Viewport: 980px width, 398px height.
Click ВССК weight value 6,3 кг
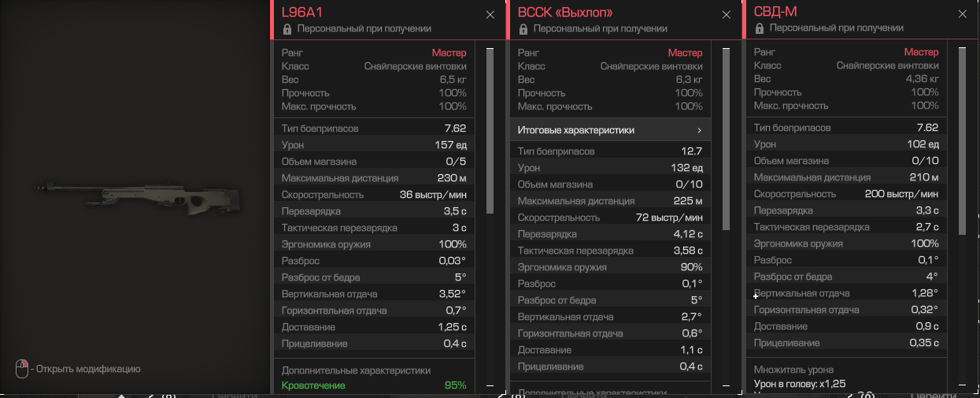pyautogui.click(x=689, y=80)
